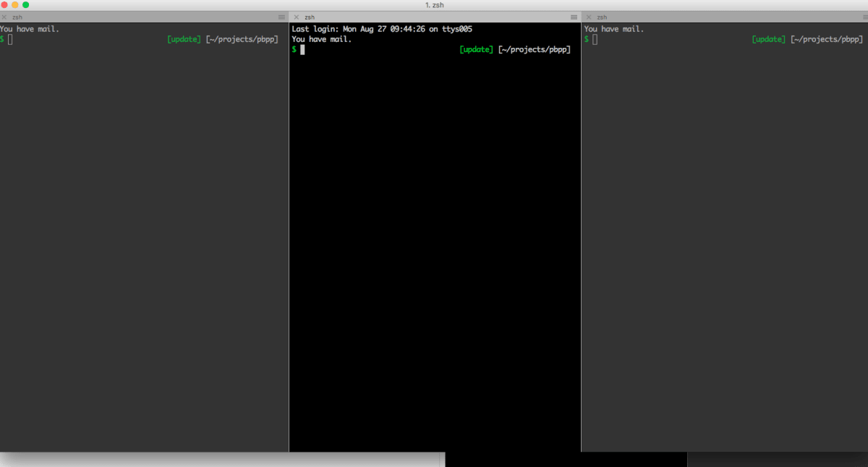Click the "Last login: Mon Aug 27" line

point(382,29)
